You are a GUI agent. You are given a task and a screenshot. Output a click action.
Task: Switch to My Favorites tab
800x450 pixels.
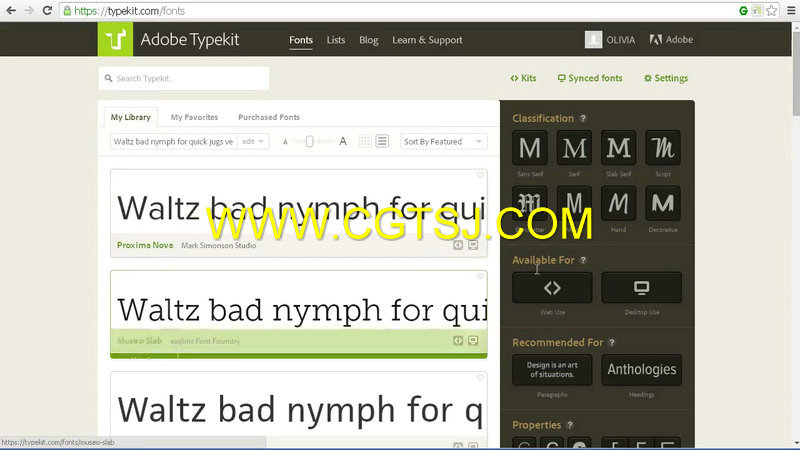(194, 117)
